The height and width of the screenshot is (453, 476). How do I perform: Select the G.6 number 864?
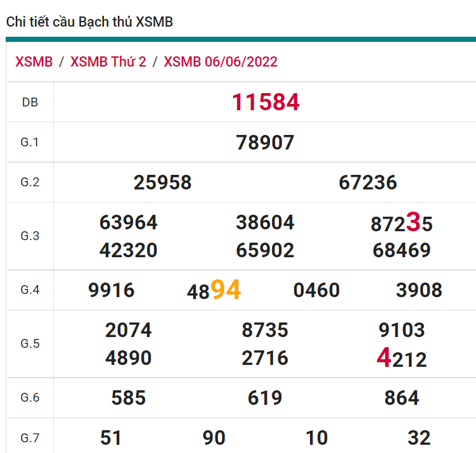401,398
